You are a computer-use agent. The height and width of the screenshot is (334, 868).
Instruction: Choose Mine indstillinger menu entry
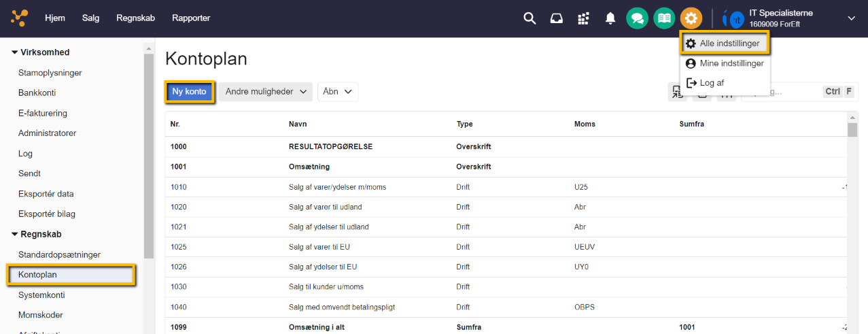pyautogui.click(x=725, y=63)
